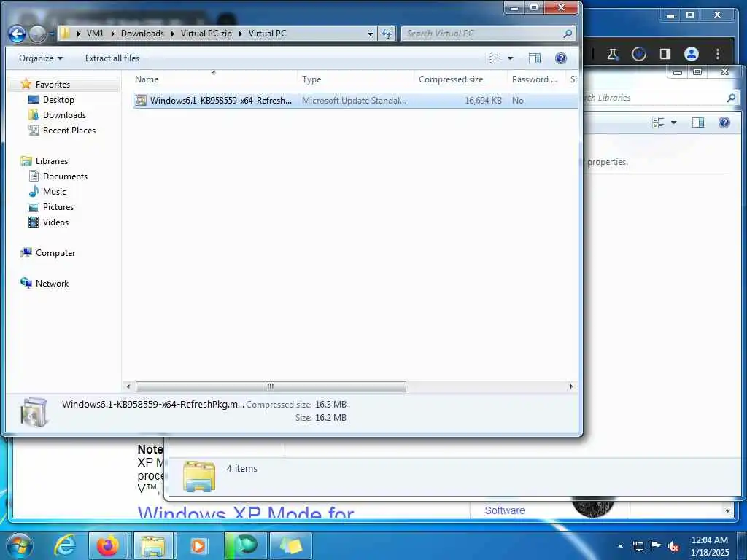747x560 pixels.
Task: Select Windows6.1-KB958559-x64-Refresh file icon
Action: [x=141, y=101]
